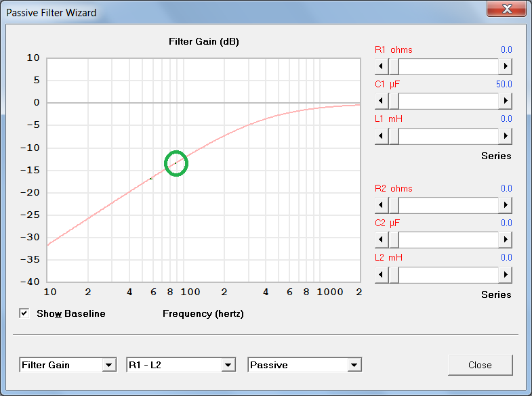Click right arrow of R2 ohms scrollbar
Screen dimensions: 532x396
click(x=505, y=205)
